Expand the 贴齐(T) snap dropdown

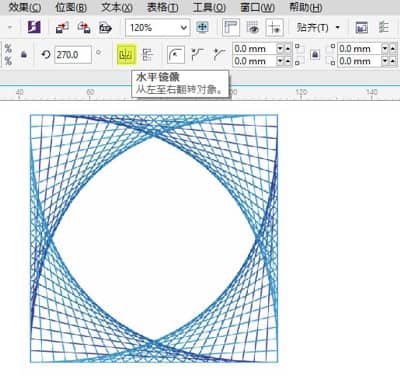coord(318,27)
